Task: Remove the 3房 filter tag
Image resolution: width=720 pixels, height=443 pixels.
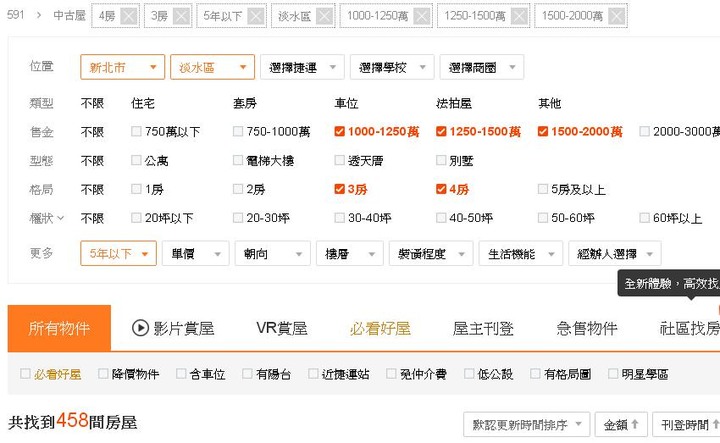Action: click(x=181, y=16)
